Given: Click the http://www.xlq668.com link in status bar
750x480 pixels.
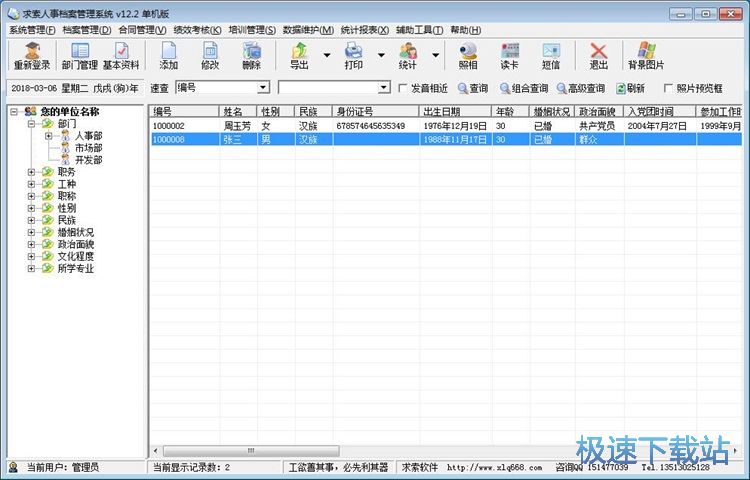Looking at the screenshot, I should (495, 468).
